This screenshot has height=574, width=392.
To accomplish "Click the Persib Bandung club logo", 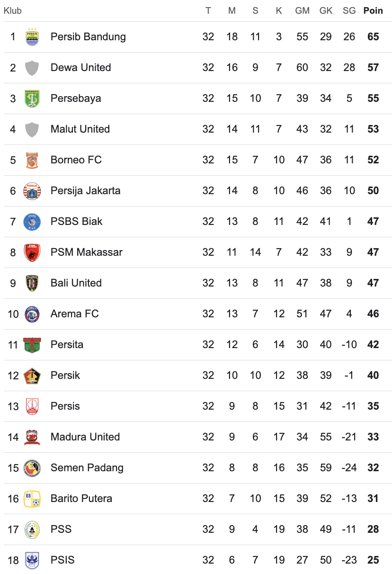I will click(x=32, y=37).
